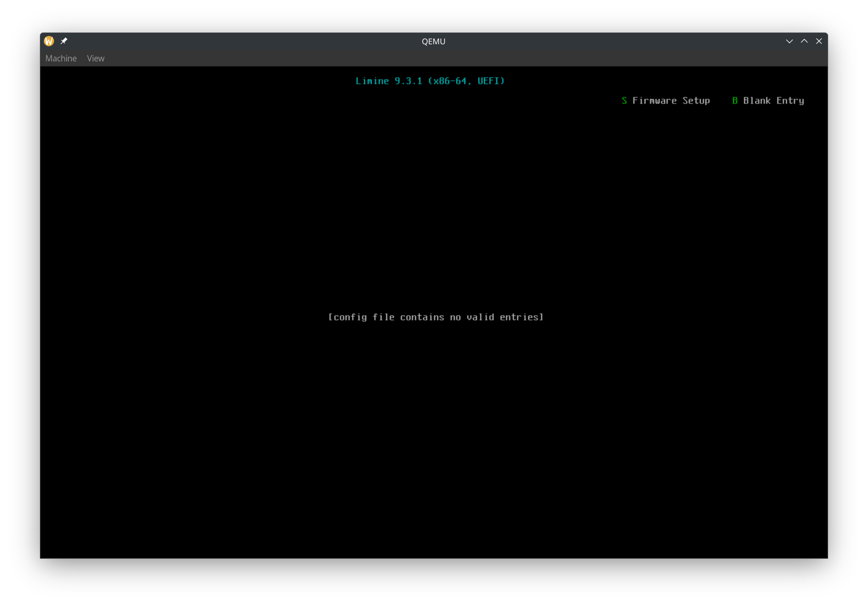Open the View menu
The width and height of the screenshot is (868, 606).
(95, 58)
